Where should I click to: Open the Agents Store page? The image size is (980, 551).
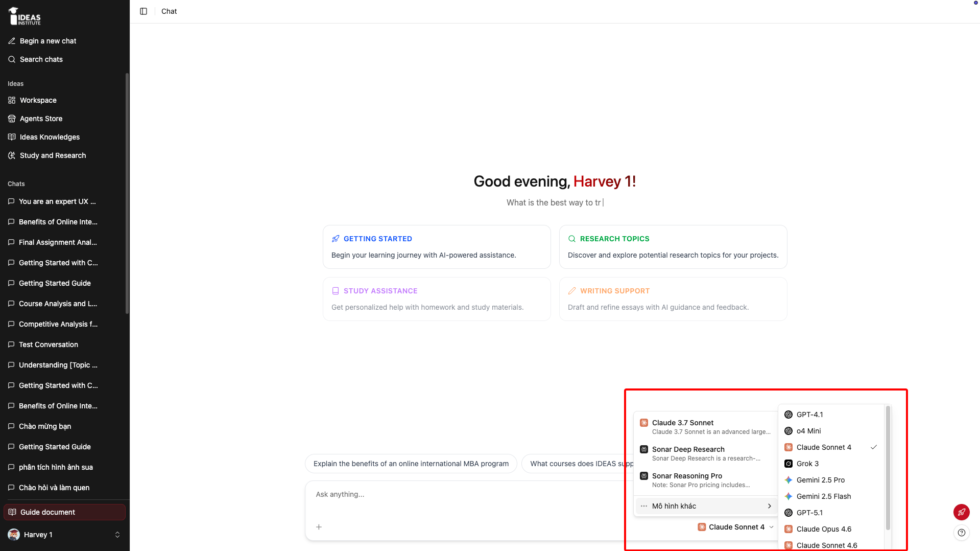[64, 119]
